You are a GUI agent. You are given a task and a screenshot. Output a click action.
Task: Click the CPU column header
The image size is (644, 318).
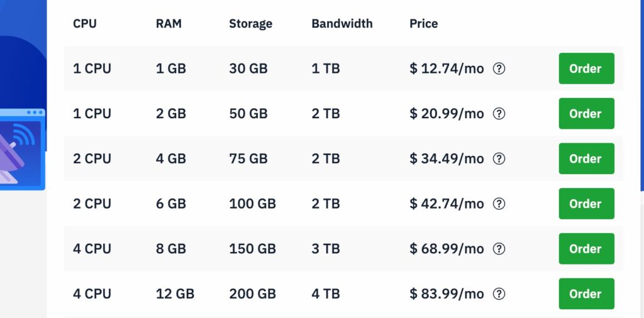coord(85,24)
